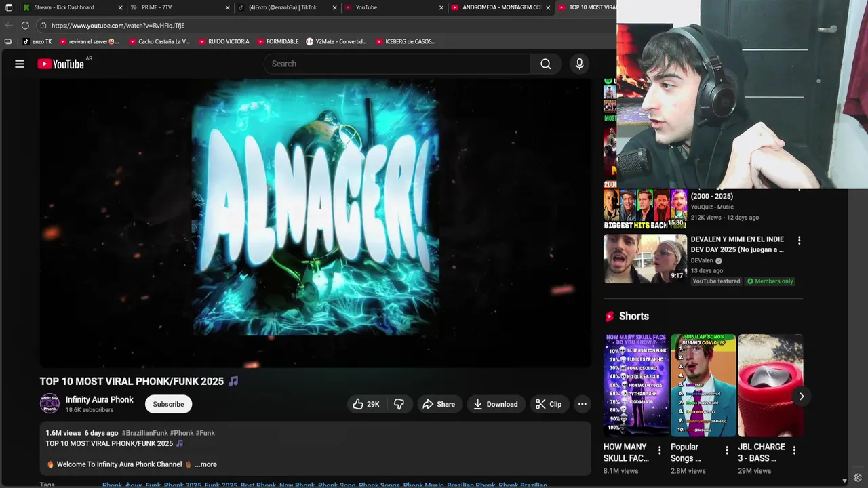Screen dimensions: 868x488
Task: Open the #Funk hashtag
Action: tap(205, 432)
